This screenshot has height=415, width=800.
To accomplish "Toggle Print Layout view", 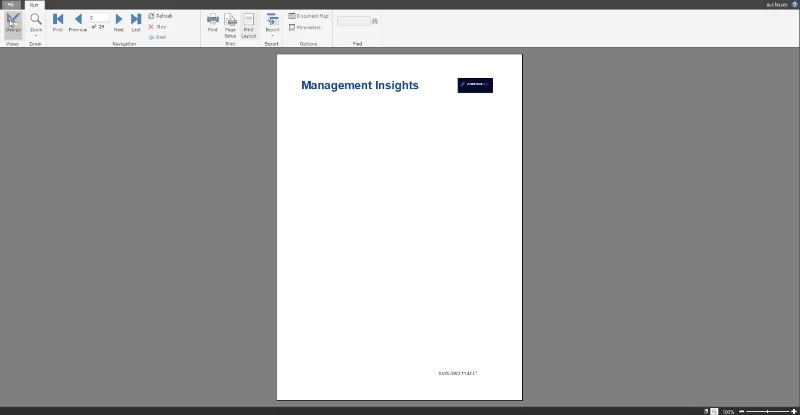I will click(x=248, y=26).
